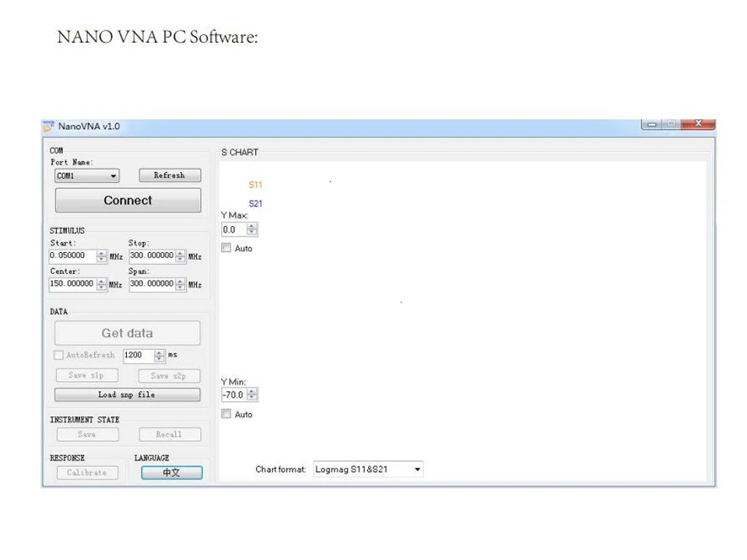Click the Get data button
Screen dimensions: 747x560
[127, 333]
